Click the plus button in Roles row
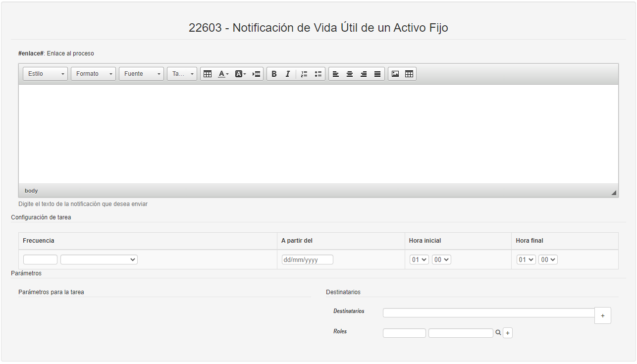637x364 pixels. pos(508,333)
